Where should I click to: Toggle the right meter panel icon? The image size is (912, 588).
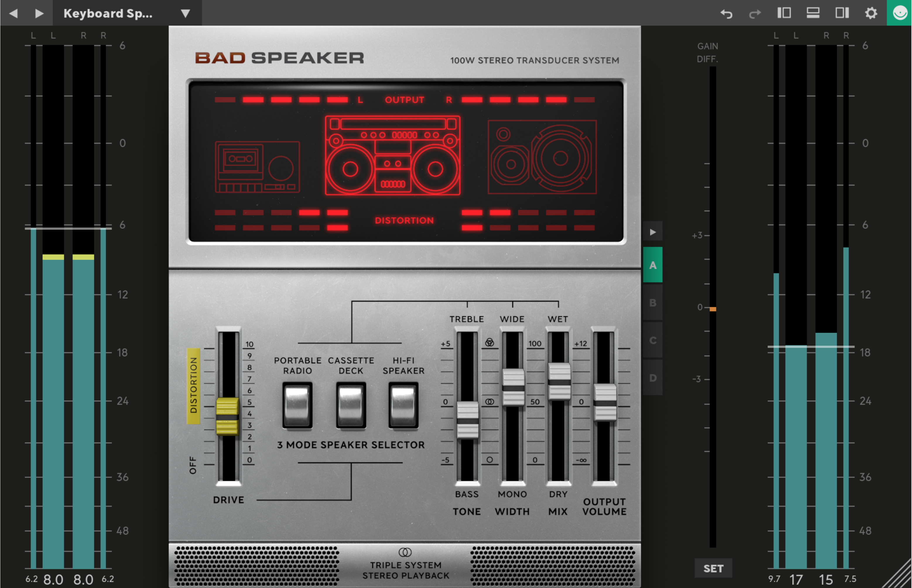coord(842,13)
